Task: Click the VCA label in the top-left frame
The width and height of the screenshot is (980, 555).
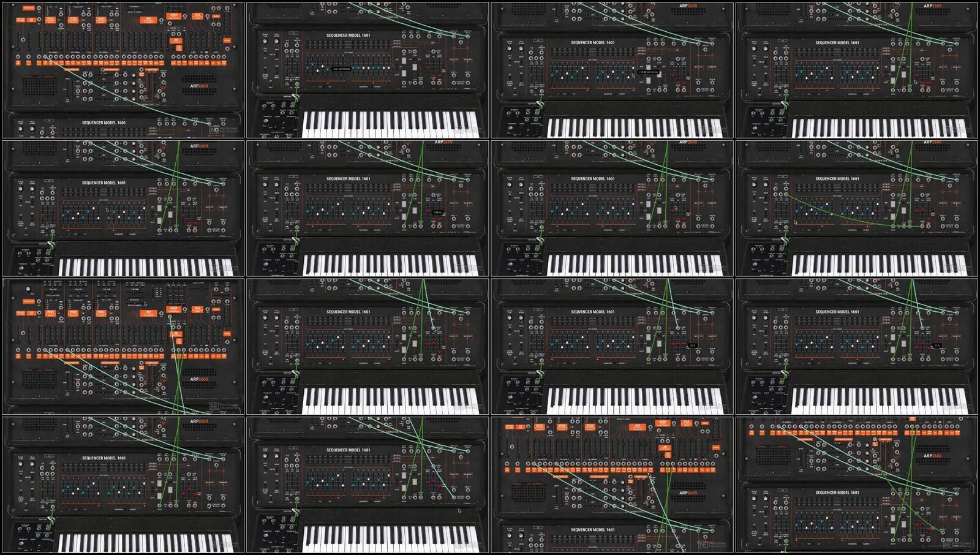Action: 197,16
